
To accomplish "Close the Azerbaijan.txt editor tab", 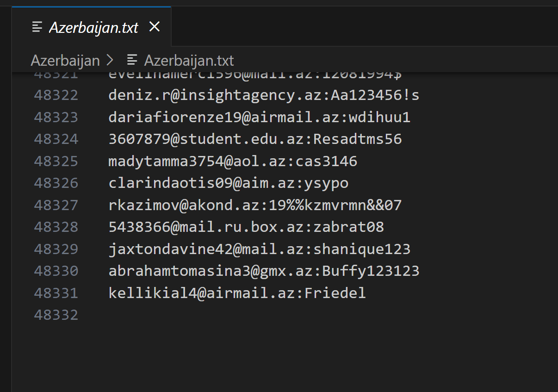I will (155, 27).
